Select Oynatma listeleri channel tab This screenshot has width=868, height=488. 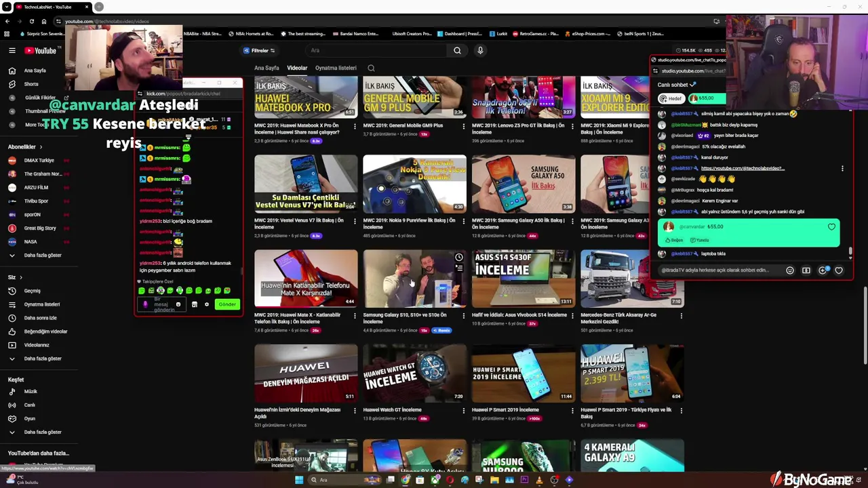[x=336, y=68]
